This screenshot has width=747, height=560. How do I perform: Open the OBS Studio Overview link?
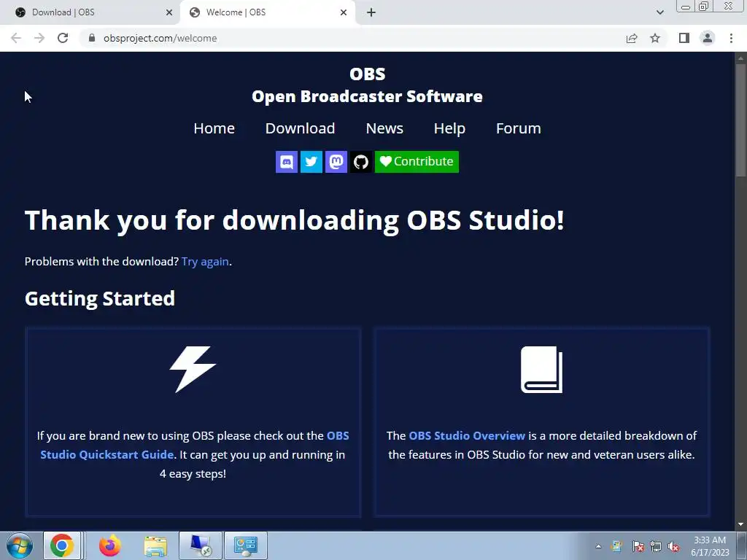click(x=467, y=436)
